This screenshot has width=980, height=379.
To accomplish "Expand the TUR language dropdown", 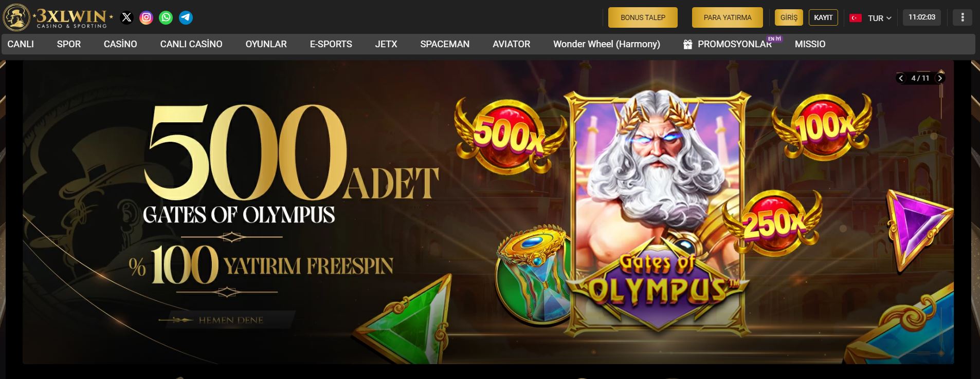I will coord(879,18).
